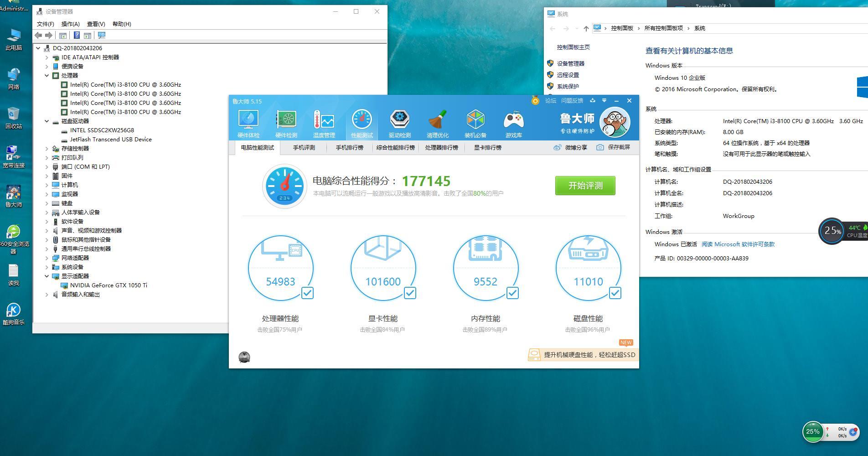This screenshot has height=456, width=868.
Task: Select the 酷狗音乐 desktop icon
Action: coord(14,314)
